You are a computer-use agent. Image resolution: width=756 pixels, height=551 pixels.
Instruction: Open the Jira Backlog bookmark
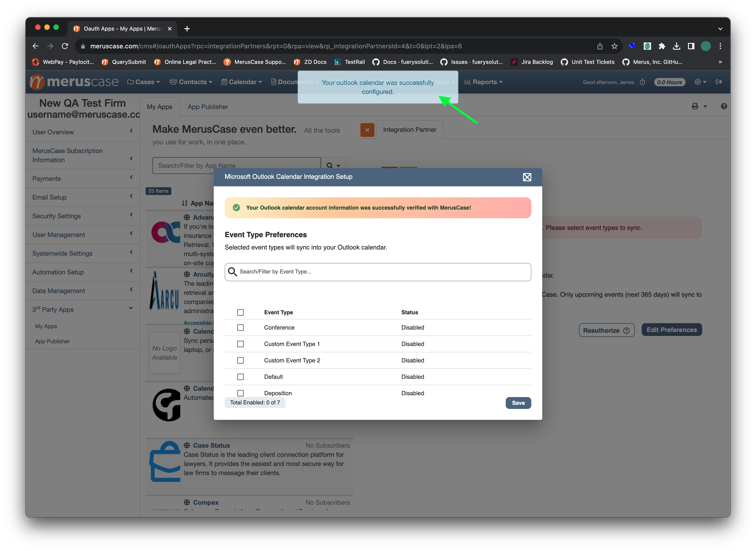[x=532, y=62]
